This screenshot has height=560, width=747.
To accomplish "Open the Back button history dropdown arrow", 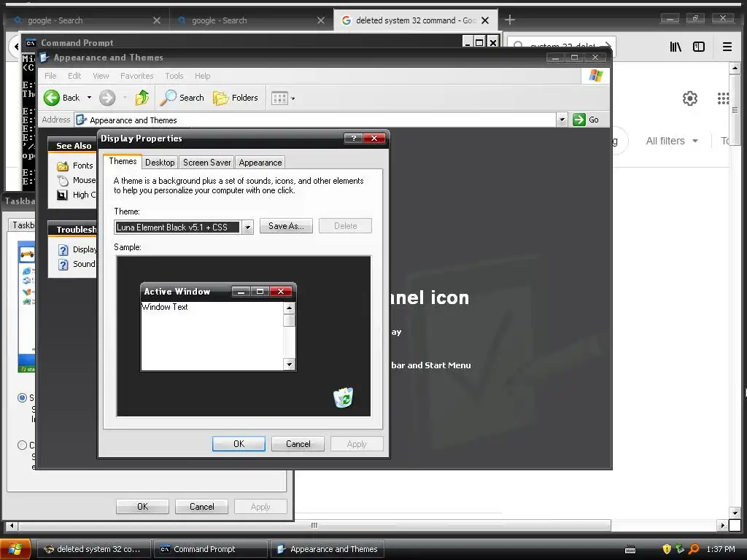I will pos(89,98).
